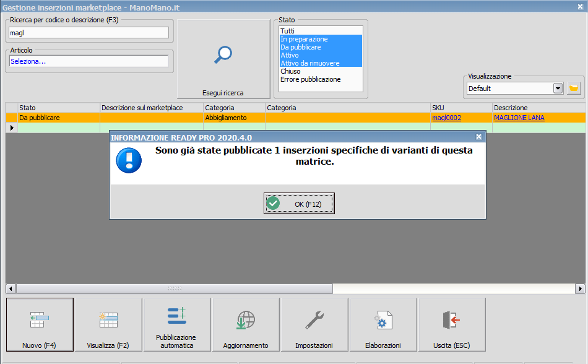Select In preparazione status

point(321,39)
